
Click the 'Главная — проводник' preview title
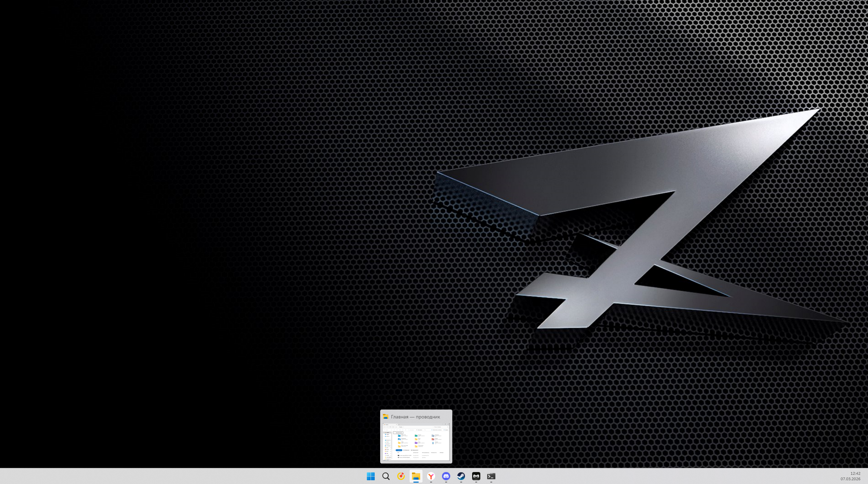tap(415, 417)
